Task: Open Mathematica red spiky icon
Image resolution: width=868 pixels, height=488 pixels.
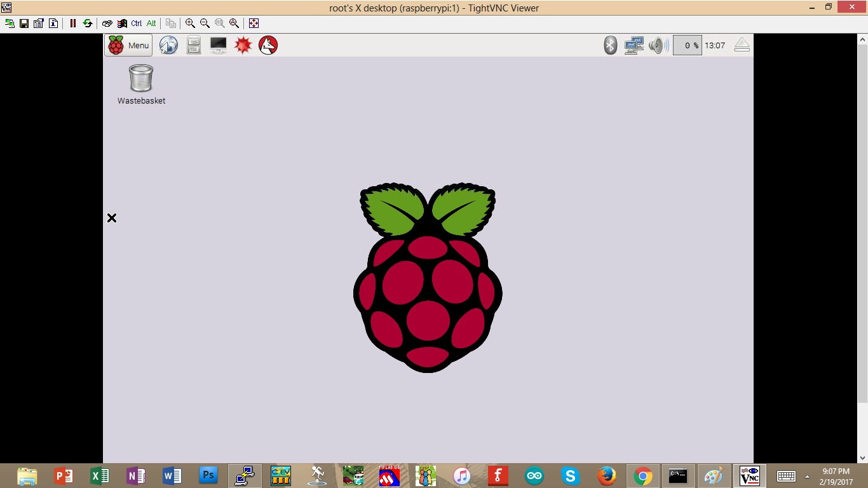Action: [243, 45]
